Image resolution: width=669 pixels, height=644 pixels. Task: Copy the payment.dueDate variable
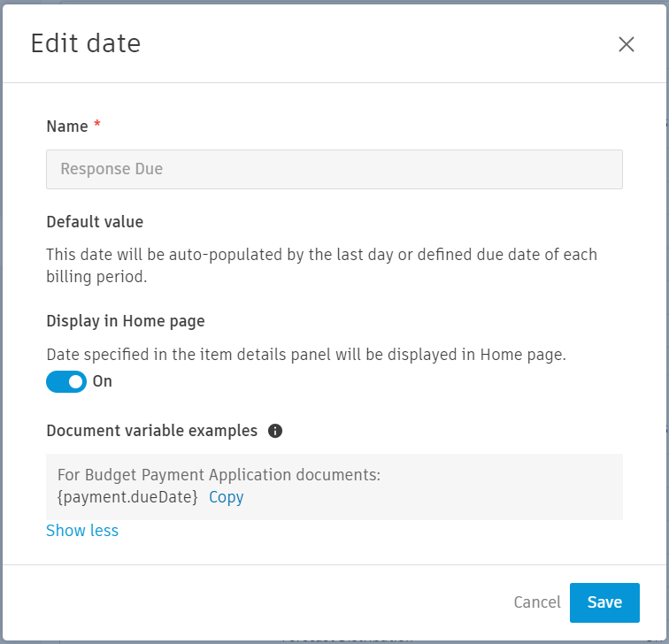pyautogui.click(x=226, y=497)
